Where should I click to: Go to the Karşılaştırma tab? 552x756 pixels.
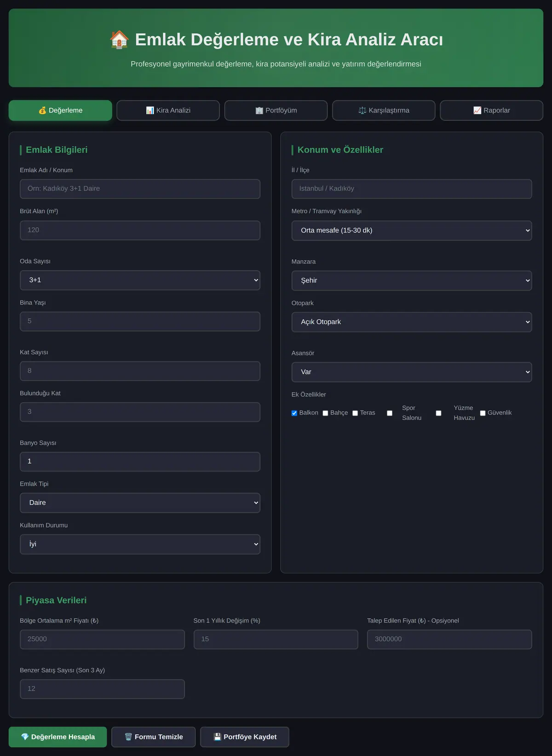tap(384, 110)
